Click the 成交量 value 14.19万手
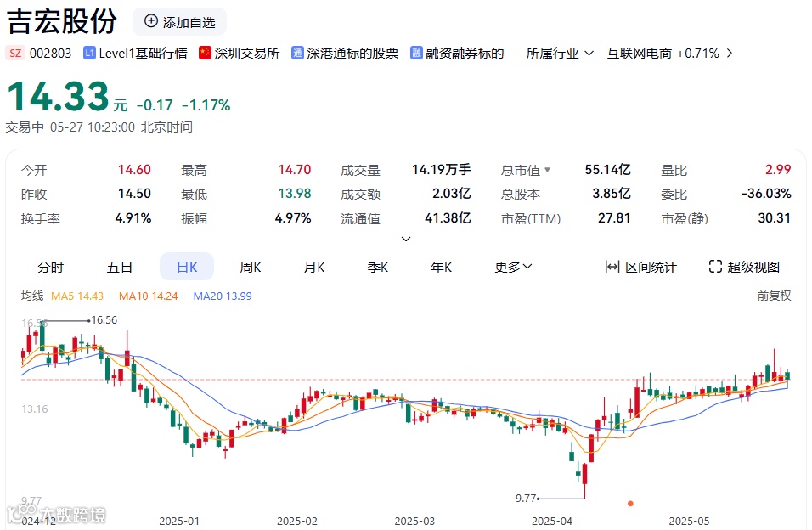This screenshot has height=530, width=812. click(441, 169)
